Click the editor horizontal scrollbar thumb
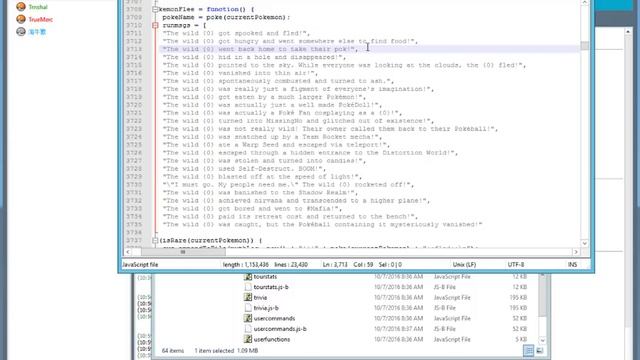The height and width of the screenshot is (360, 640). click(183, 252)
